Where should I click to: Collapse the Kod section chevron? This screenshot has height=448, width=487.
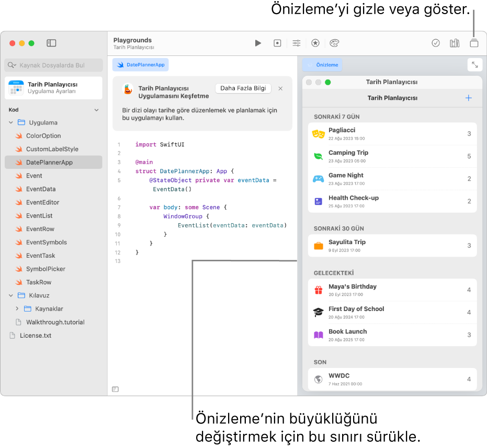tap(97, 110)
